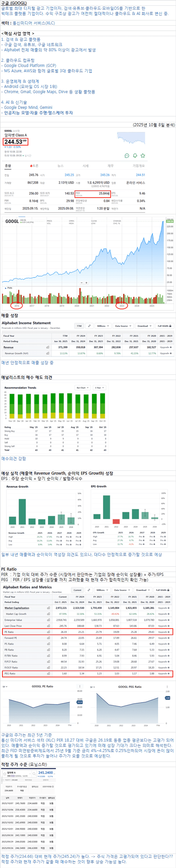Select the 시세 tab
176x868 pixels.
pyautogui.click(x=86, y=166)
